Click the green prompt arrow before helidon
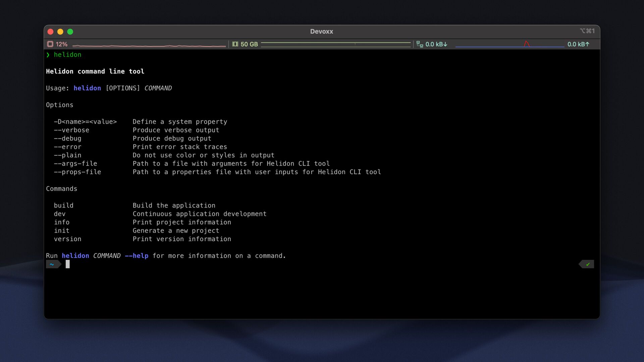This screenshot has height=362, width=644. [48, 55]
